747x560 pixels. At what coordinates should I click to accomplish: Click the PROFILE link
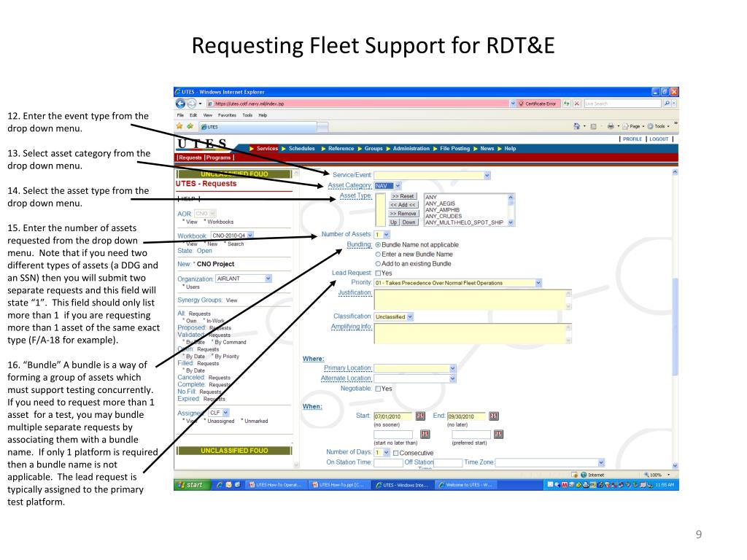[632, 139]
